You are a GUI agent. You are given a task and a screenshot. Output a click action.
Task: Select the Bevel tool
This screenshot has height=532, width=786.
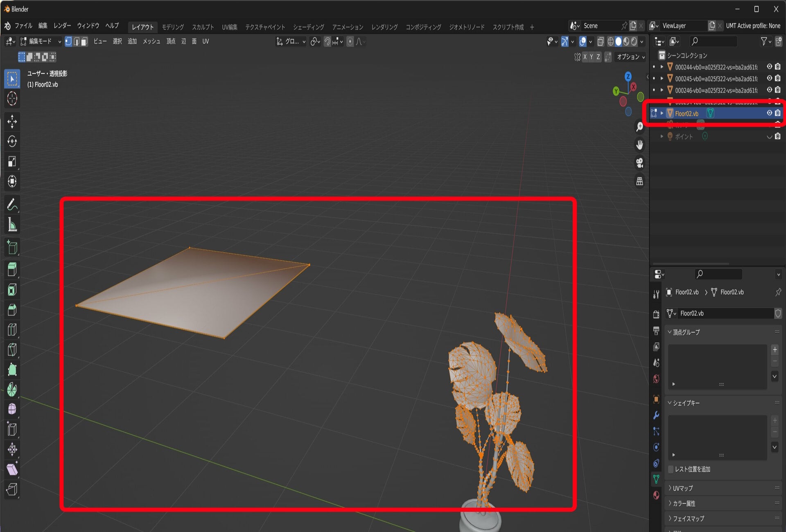[x=12, y=310]
